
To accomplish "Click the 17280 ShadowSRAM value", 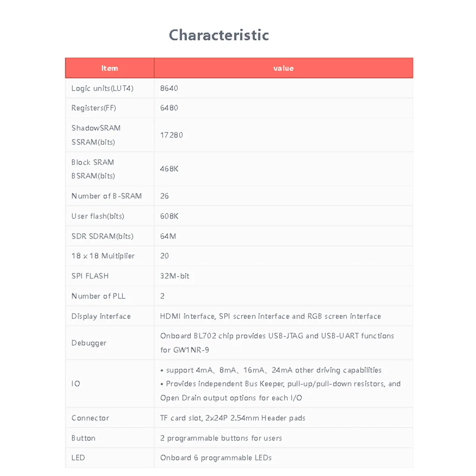I will click(171, 135).
